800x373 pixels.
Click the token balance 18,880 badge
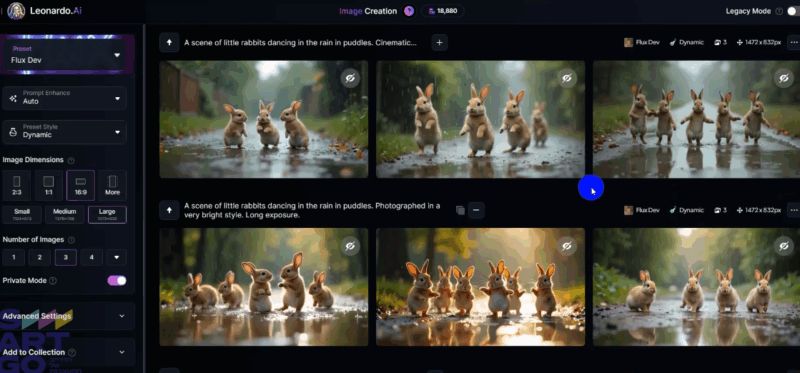coord(442,11)
